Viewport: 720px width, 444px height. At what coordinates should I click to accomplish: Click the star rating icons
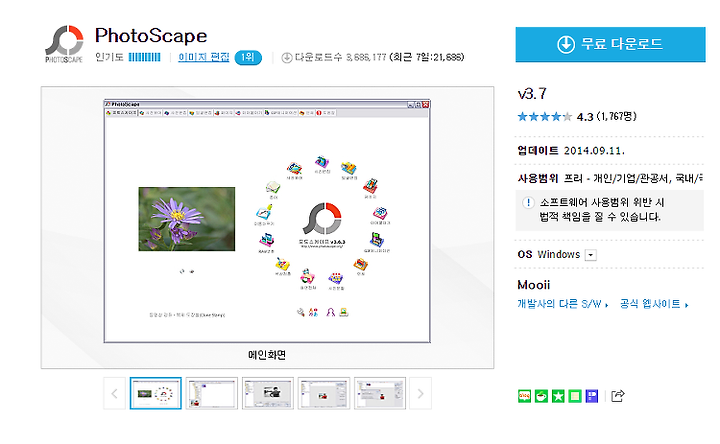click(545, 117)
